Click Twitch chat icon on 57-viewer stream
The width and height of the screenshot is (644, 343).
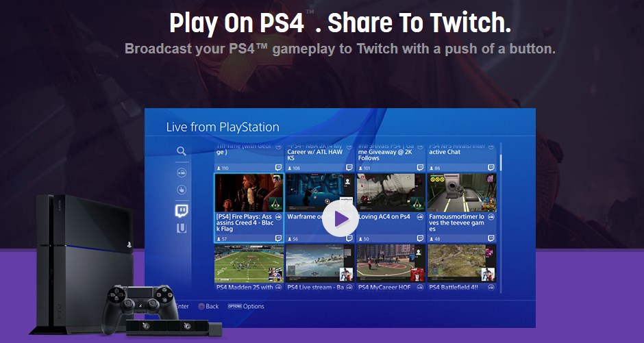click(x=278, y=238)
